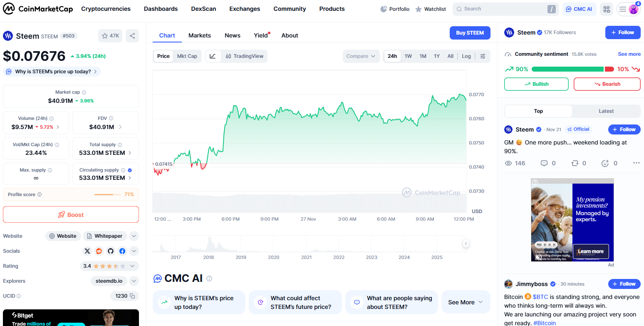Open the GitHub social link
The image size is (644, 326).
[110, 251]
